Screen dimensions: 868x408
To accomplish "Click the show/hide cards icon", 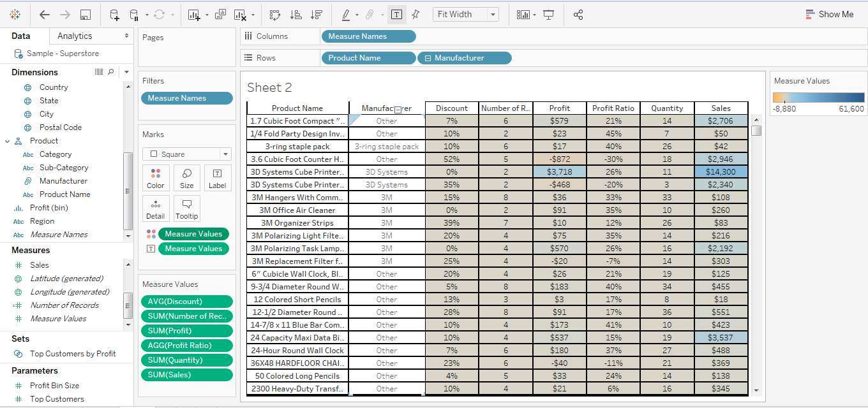I will [523, 14].
